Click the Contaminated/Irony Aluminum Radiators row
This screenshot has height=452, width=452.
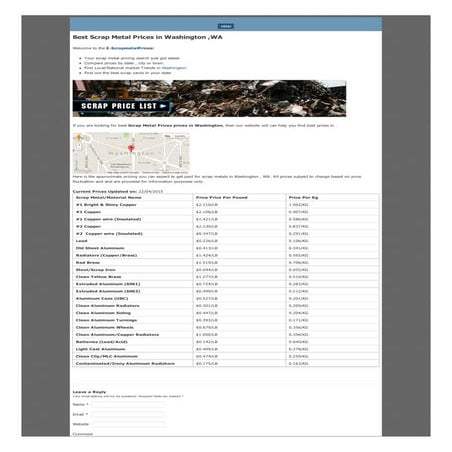point(226,364)
